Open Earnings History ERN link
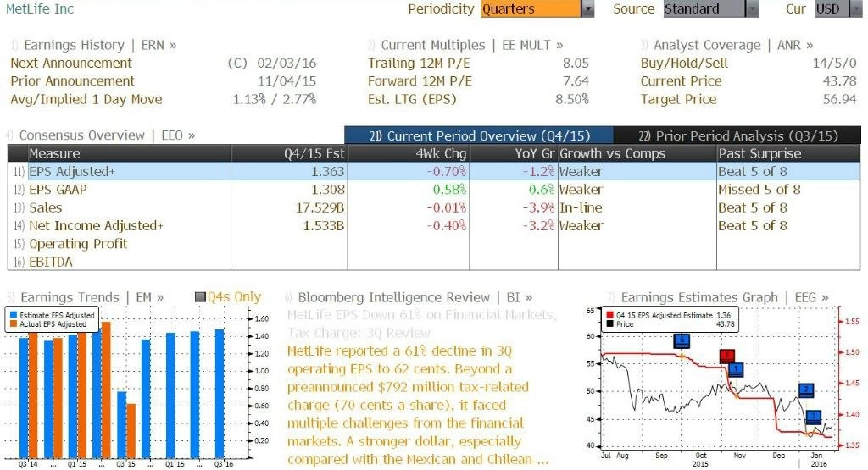The height and width of the screenshot is (470, 868). point(100,45)
